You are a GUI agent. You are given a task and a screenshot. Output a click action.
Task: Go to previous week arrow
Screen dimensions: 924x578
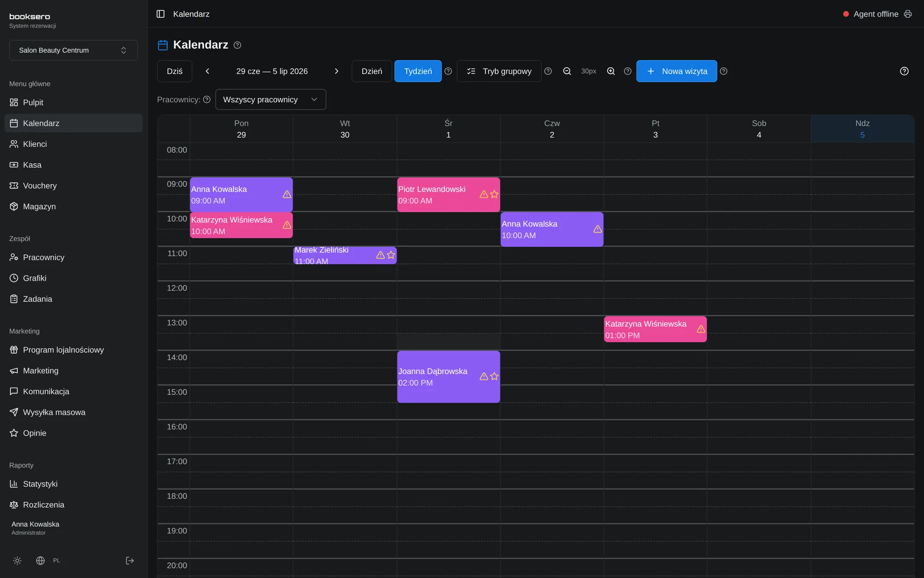[207, 71]
